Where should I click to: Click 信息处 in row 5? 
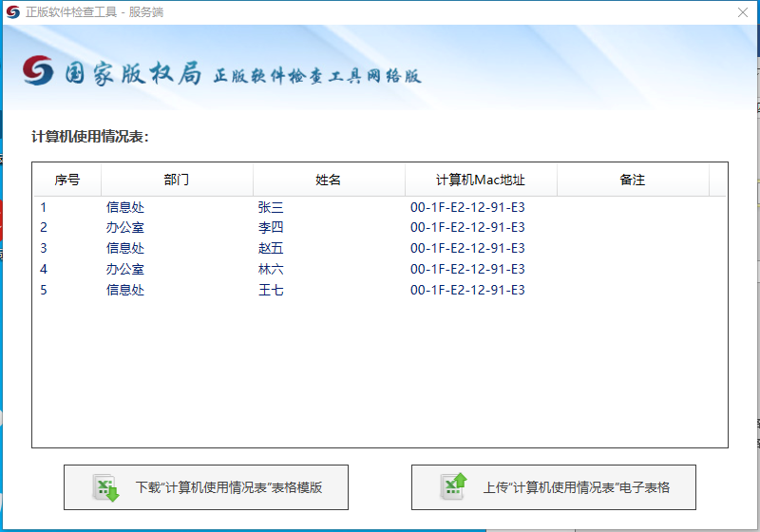point(125,290)
